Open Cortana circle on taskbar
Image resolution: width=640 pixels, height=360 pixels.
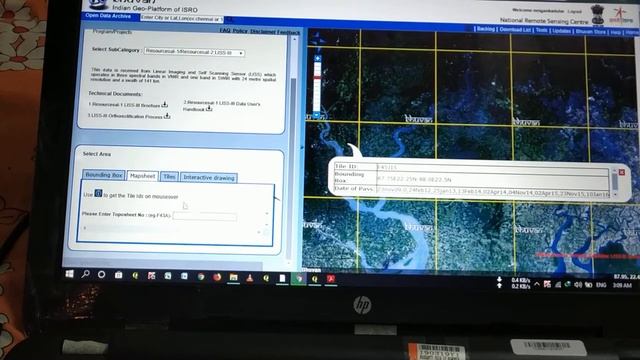click(x=101, y=275)
